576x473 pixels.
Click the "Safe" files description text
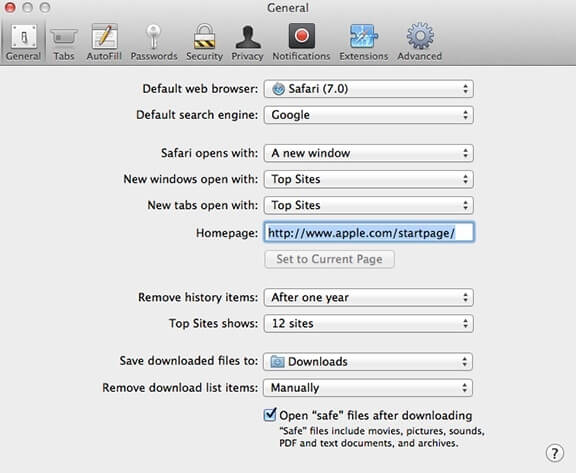pos(382,437)
